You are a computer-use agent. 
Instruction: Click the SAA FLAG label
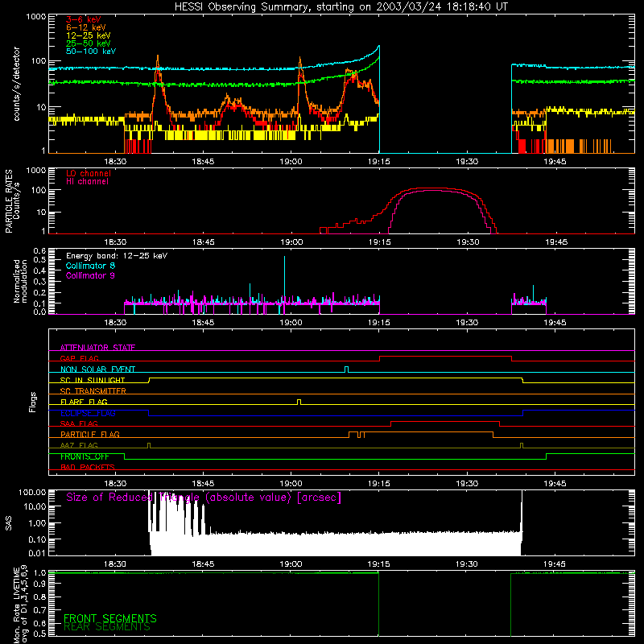pyautogui.click(x=79, y=423)
